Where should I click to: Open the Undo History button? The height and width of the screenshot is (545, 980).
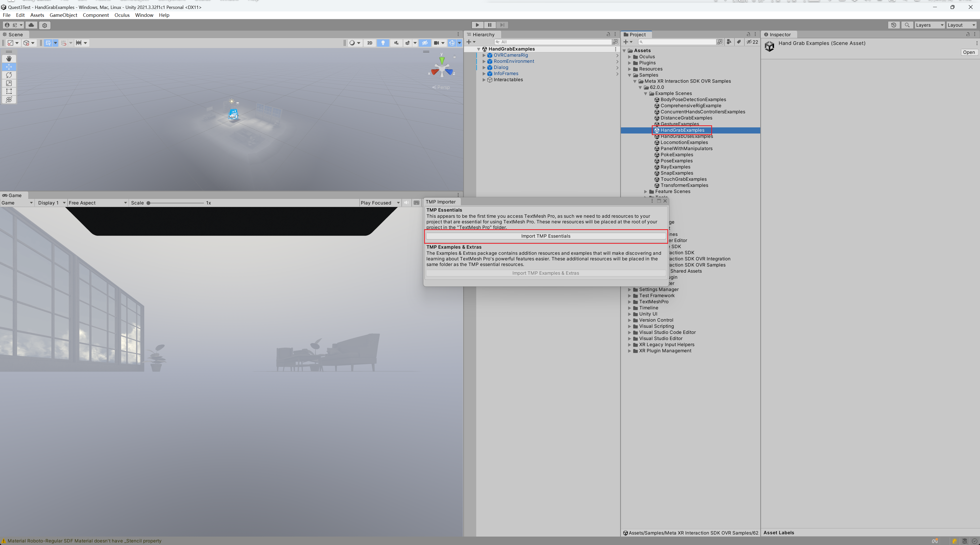point(894,25)
